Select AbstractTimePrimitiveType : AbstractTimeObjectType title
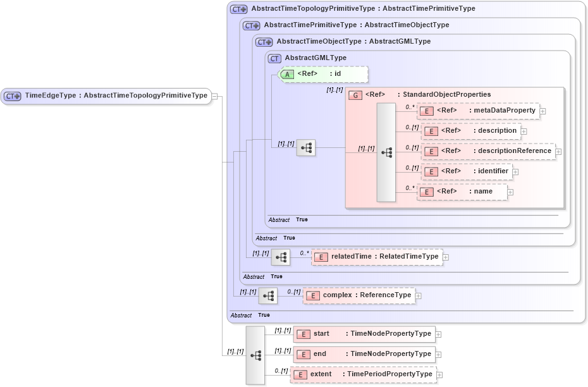588x387 pixels. coord(357,25)
